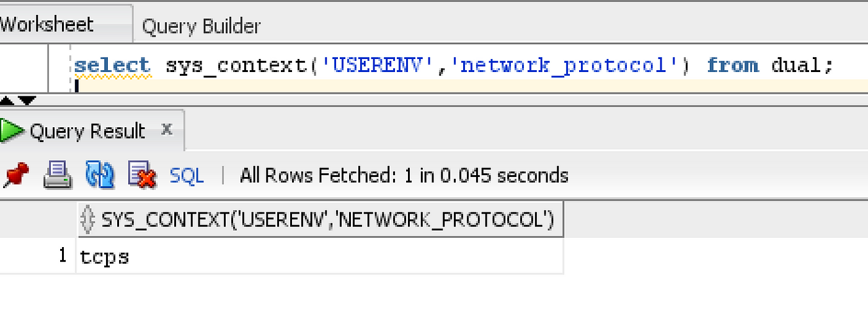The image size is (868, 316).
Task: Click the green run arrow on Query Result tab
Action: coord(11,131)
